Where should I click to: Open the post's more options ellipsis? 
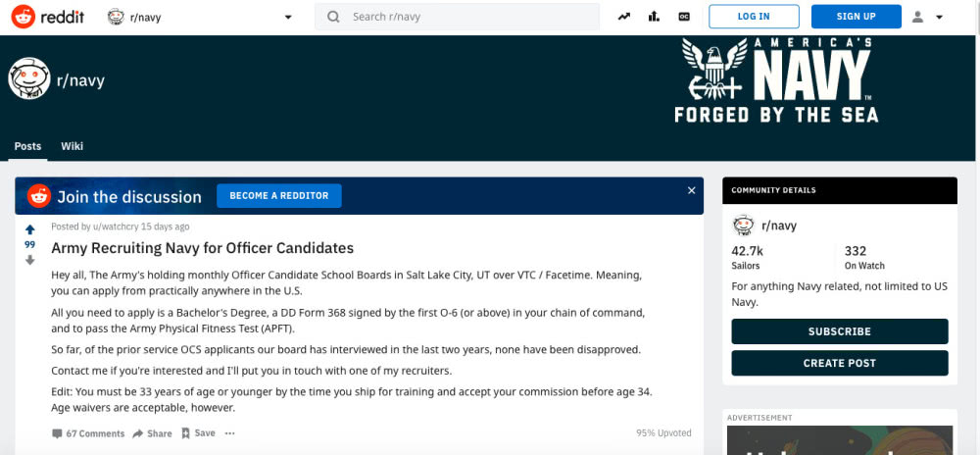230,433
